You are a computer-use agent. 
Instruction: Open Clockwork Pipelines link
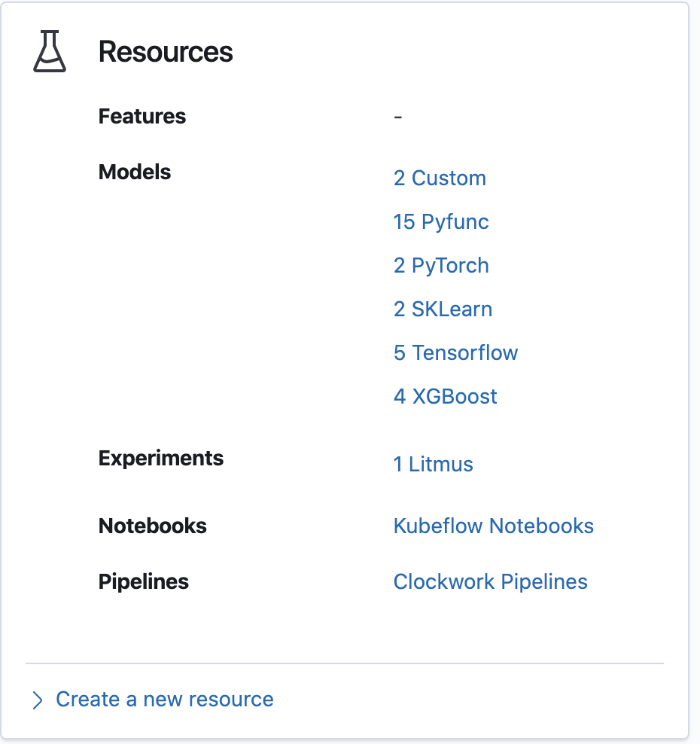[x=491, y=582]
